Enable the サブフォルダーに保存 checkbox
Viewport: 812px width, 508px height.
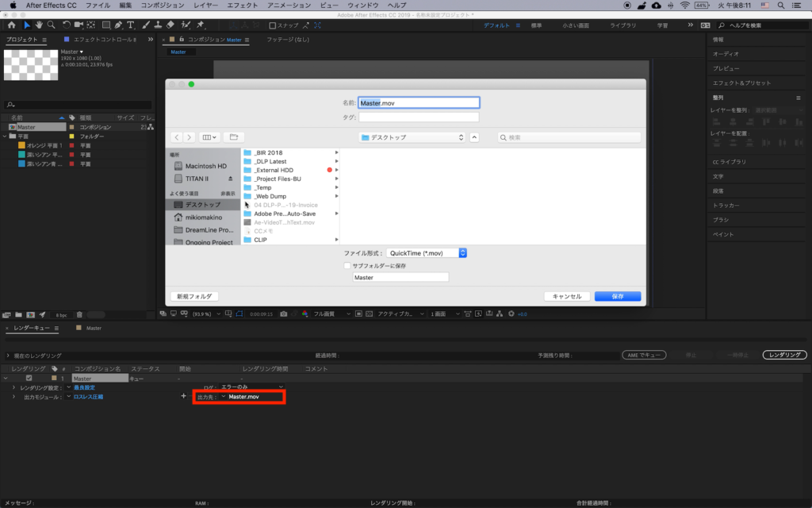coord(347,266)
